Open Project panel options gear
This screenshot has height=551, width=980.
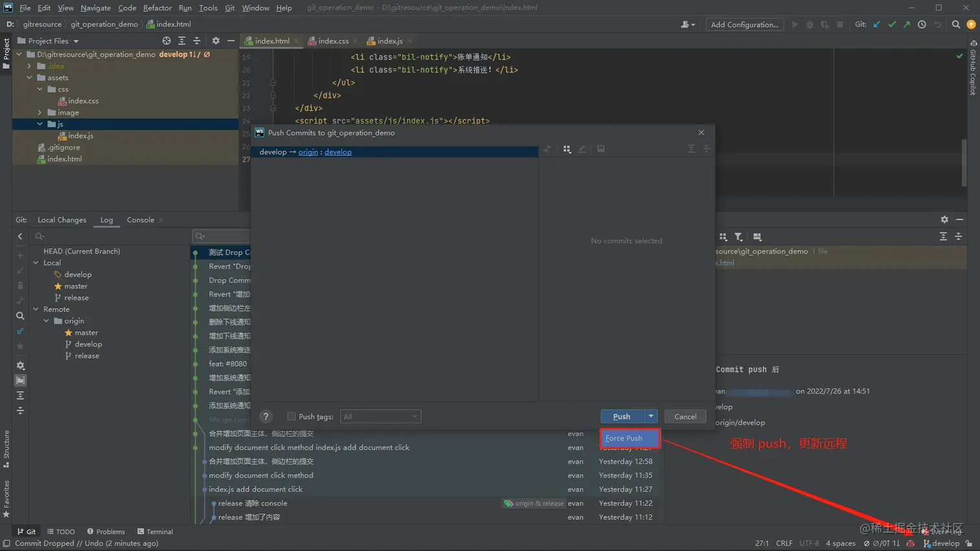click(x=216, y=41)
